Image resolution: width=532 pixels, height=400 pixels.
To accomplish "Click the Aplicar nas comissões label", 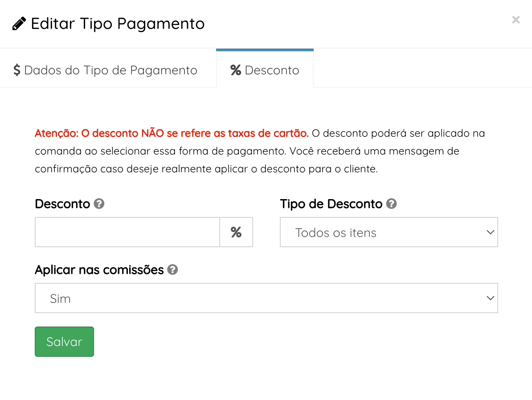I will coord(99,270).
